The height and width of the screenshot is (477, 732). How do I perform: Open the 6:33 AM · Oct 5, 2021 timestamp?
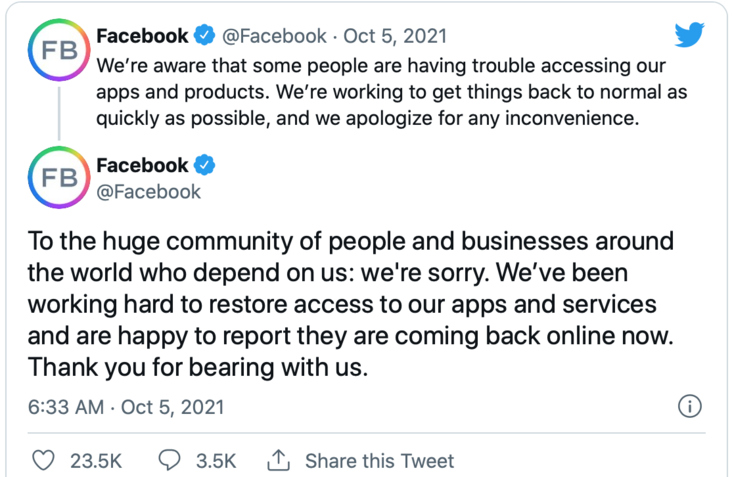pos(127,407)
